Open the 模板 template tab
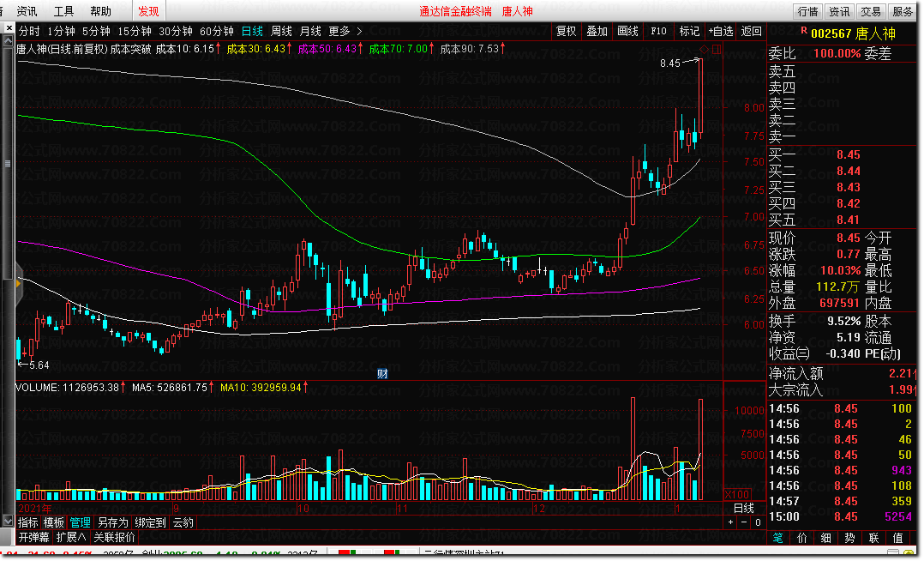924x561 pixels. point(54,522)
